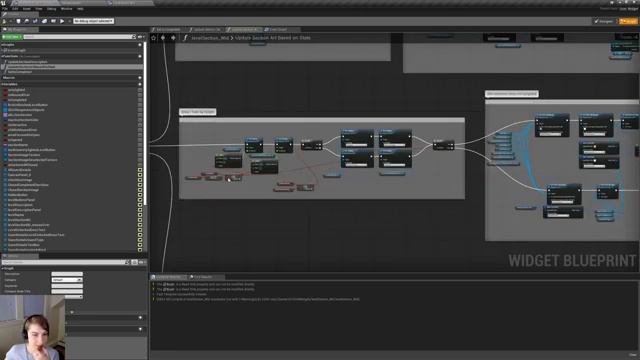
Task: Open My Blueprint view options eye menu
Action: click(x=141, y=37)
